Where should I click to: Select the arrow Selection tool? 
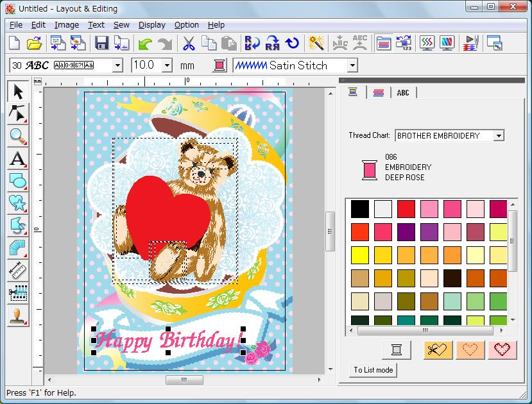(x=18, y=91)
